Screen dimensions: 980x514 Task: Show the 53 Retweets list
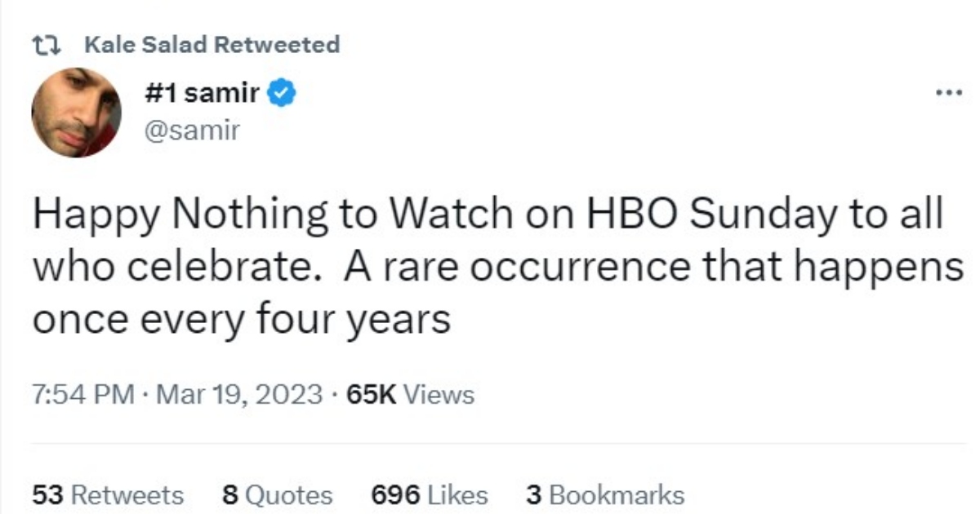[108, 494]
